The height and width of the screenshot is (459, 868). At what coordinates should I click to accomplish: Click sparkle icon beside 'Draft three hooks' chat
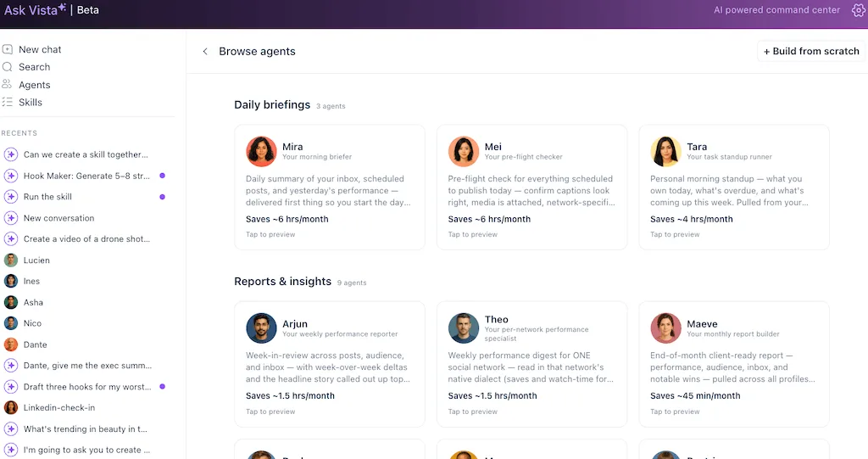click(10, 386)
